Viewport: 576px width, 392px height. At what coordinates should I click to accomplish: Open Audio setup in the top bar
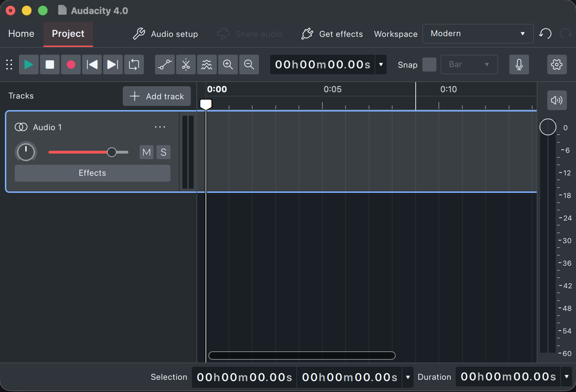point(165,34)
